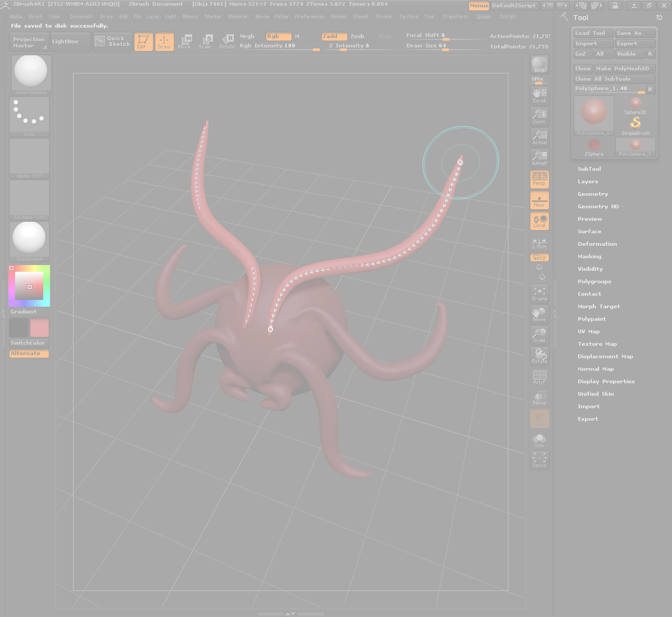Pick the Sphere3D tool thumbnail
672x617 pixels.
[636, 105]
